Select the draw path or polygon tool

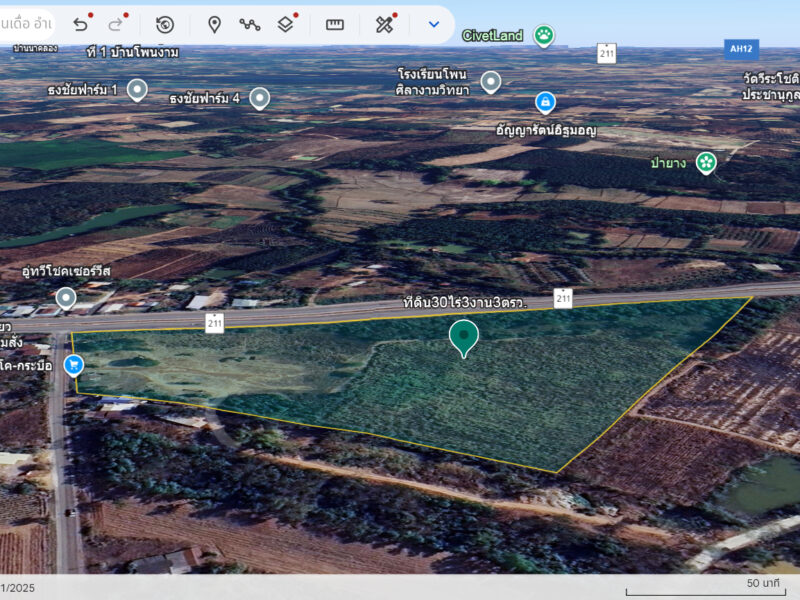click(249, 25)
